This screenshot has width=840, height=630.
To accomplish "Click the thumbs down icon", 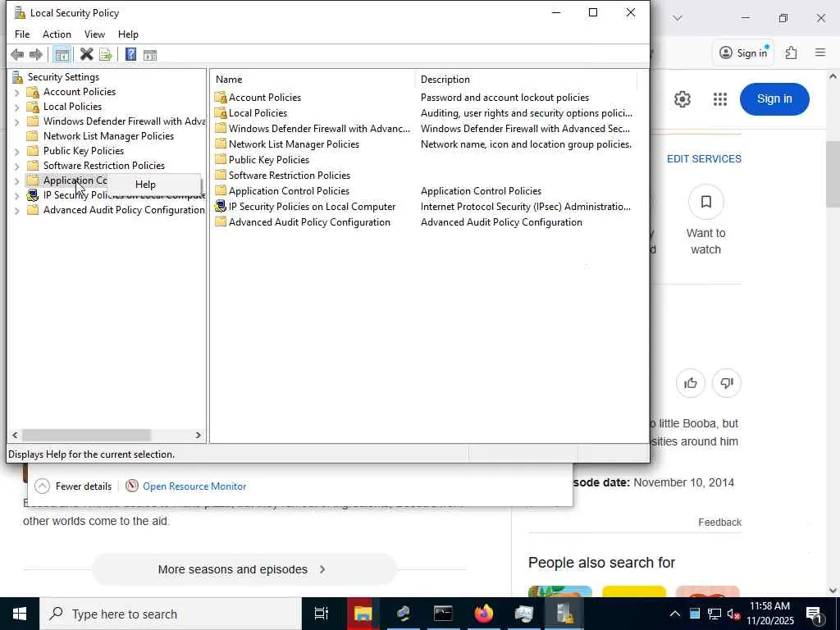I will [727, 383].
